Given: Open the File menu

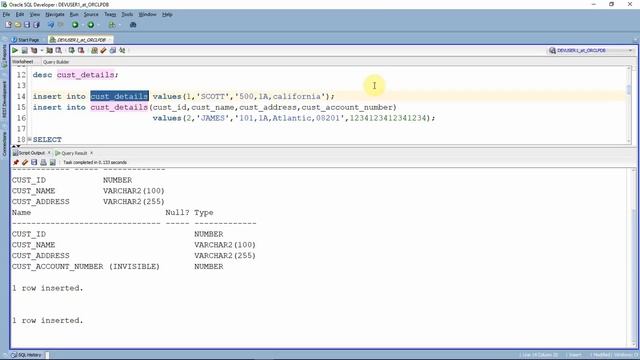Looking at the screenshot, I should 6,14.
